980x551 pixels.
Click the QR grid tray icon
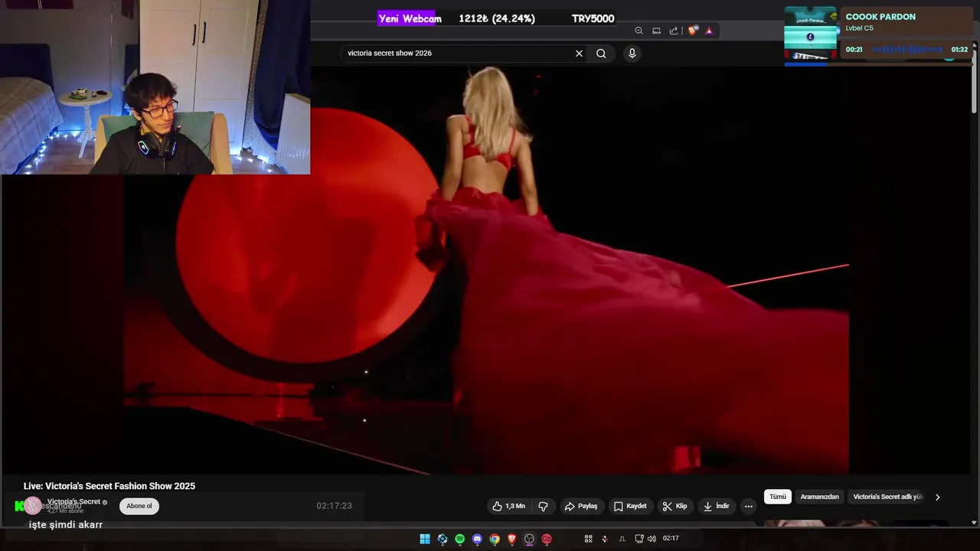tap(588, 539)
